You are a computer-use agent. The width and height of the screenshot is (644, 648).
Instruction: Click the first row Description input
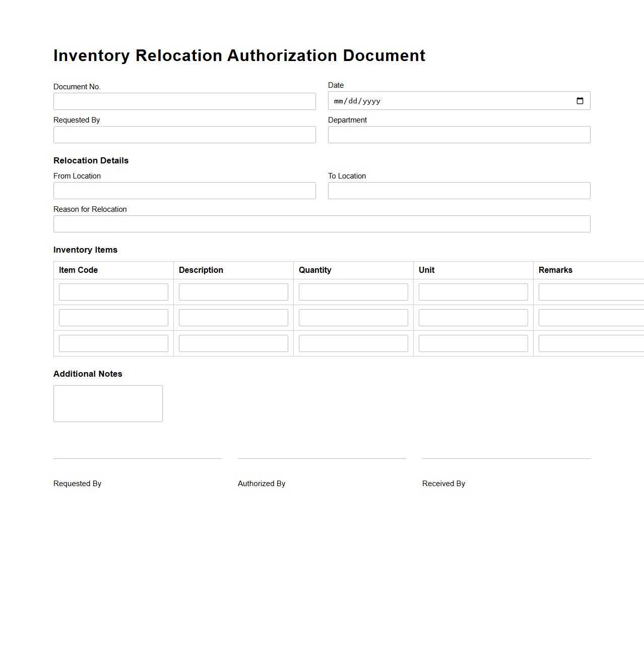coord(233,291)
